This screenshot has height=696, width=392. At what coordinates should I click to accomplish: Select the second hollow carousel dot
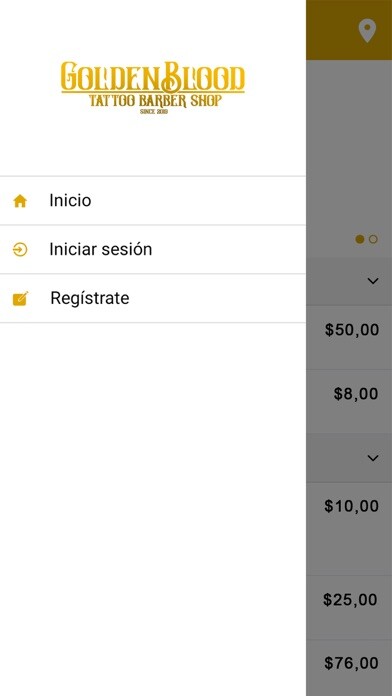tap(373, 239)
